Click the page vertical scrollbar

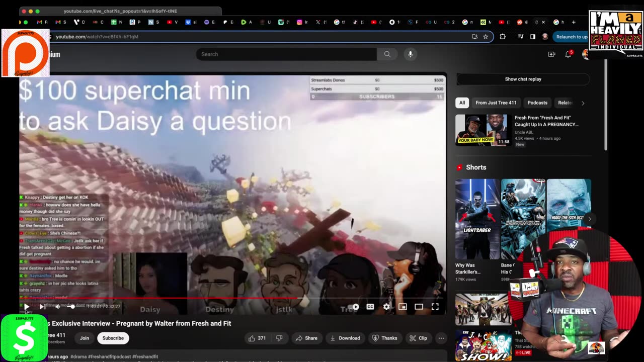[606, 106]
